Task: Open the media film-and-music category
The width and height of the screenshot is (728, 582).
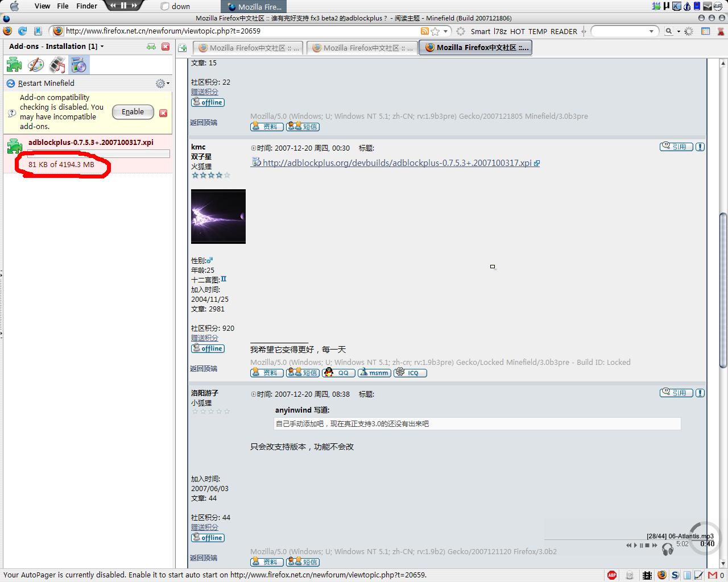Action: point(57,65)
